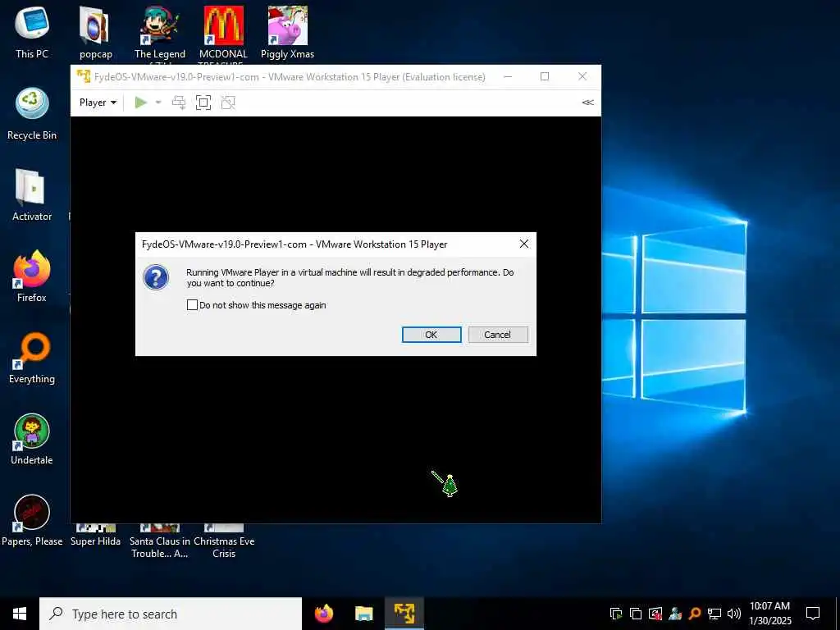Viewport: 840px width, 630px height.
Task: Click the first VMware tray icon with green arrow
Action: click(616, 614)
